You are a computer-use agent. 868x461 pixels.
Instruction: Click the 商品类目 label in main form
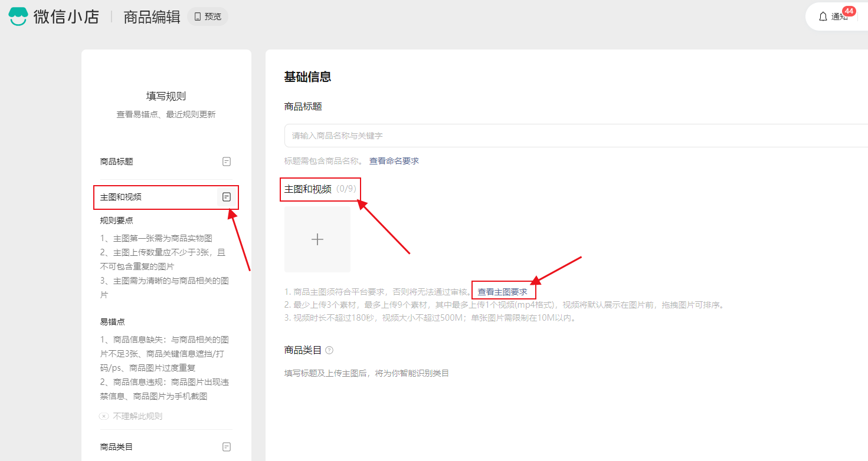303,350
